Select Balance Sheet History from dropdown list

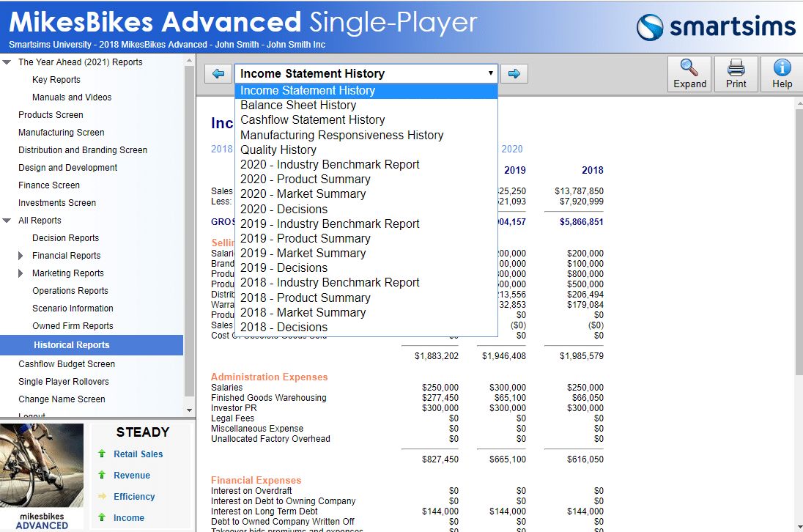[x=297, y=106]
